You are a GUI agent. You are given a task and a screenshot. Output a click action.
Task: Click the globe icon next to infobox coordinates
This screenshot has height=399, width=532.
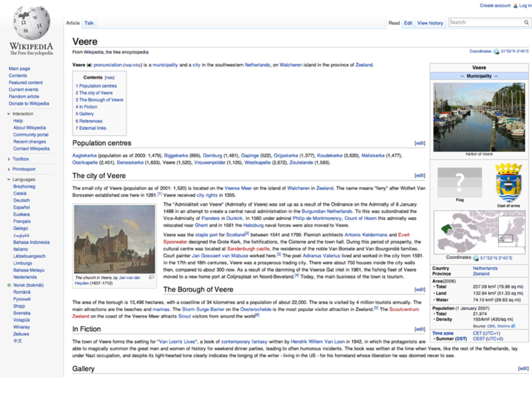tap(476, 258)
